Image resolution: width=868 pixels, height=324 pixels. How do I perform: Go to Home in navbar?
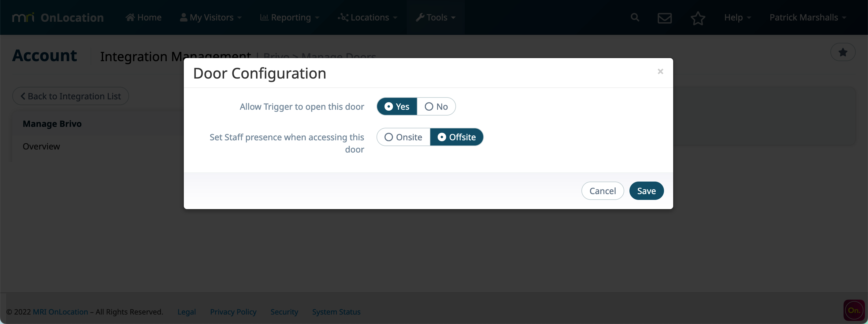(143, 17)
